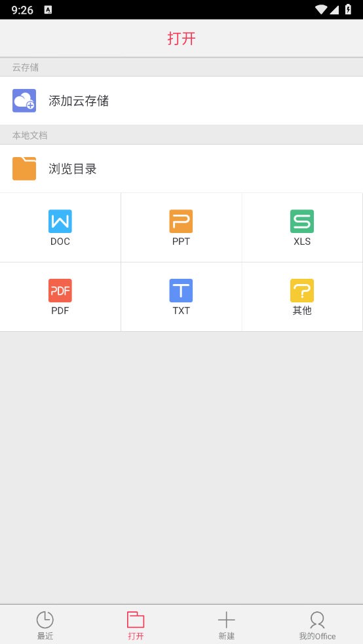Tap the blue TXT icon
Screen dimensions: 363x644
181,291
